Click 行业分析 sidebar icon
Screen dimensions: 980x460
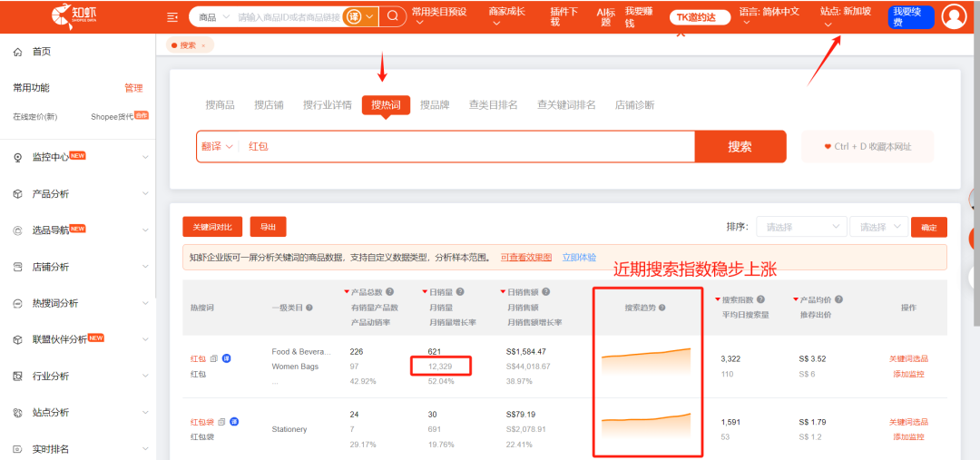coord(17,377)
